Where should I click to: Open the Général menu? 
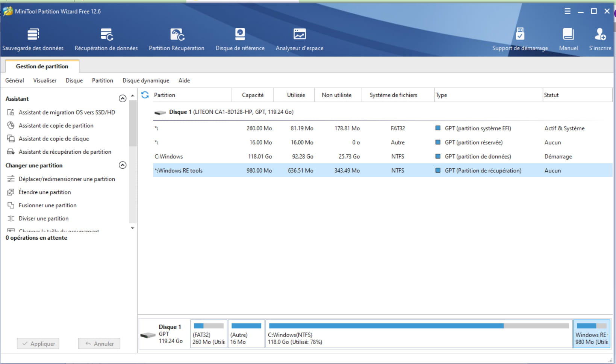[x=15, y=80]
